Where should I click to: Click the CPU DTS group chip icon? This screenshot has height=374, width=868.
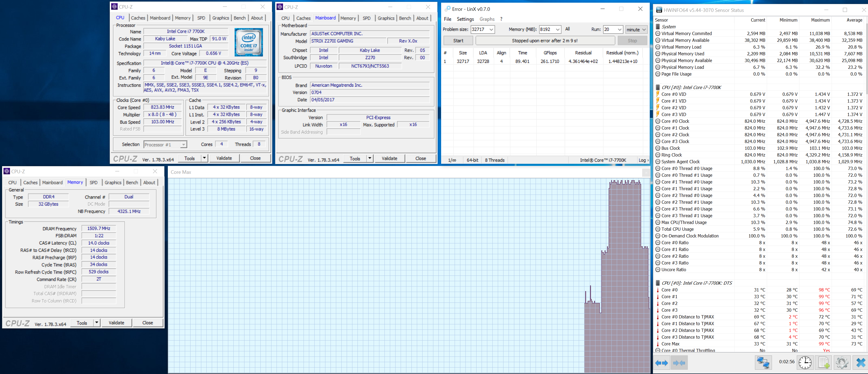click(658, 283)
